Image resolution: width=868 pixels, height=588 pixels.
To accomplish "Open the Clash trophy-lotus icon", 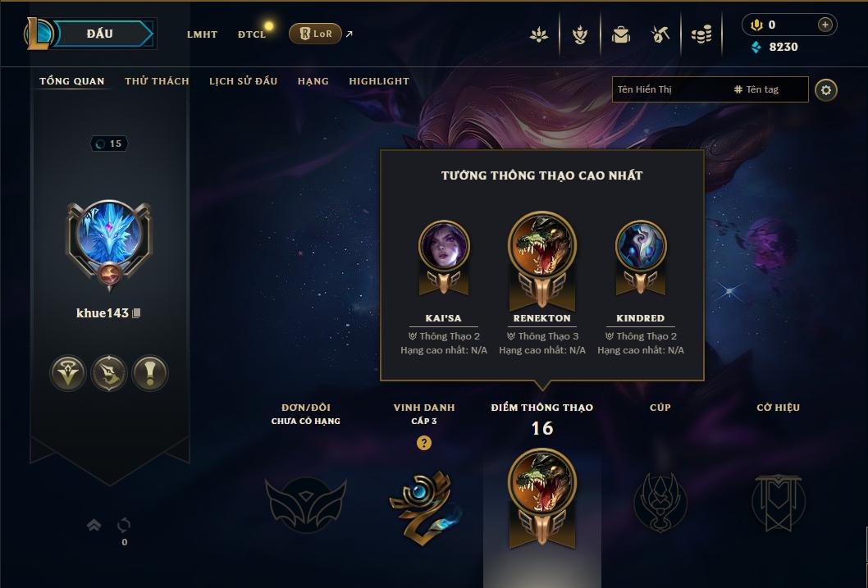I will coord(539,34).
